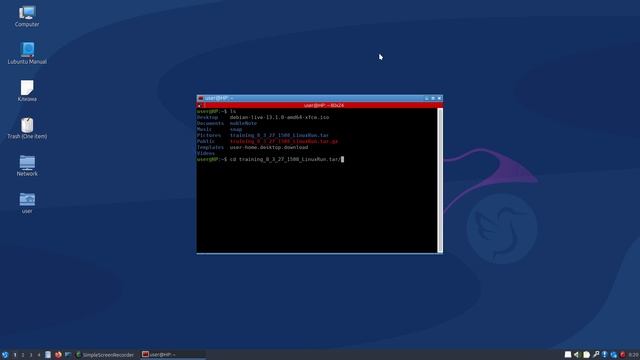Click the debian-live amd64 xfce.iso filename in terminal
The width and height of the screenshot is (640, 360).
click(x=279, y=117)
